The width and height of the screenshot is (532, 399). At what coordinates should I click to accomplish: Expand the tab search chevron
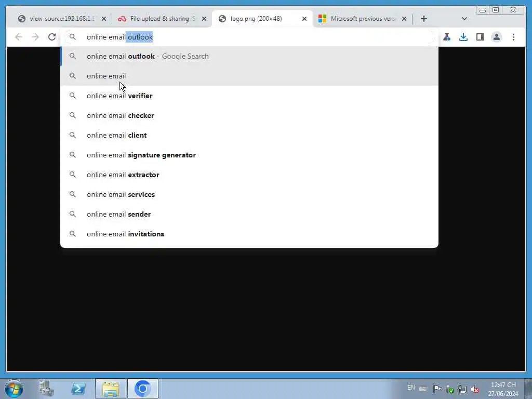[464, 19]
